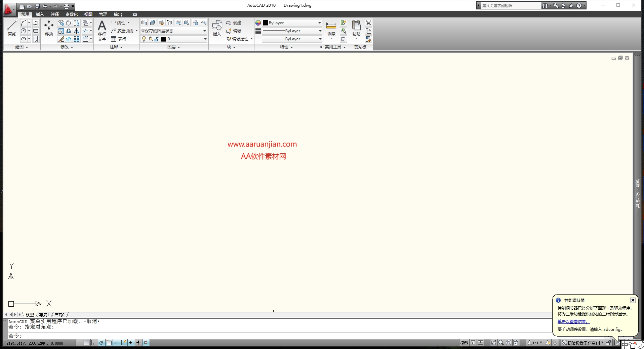This screenshot has width=644, height=349.
Task: Select the 测量 measure tool
Action: click(331, 28)
